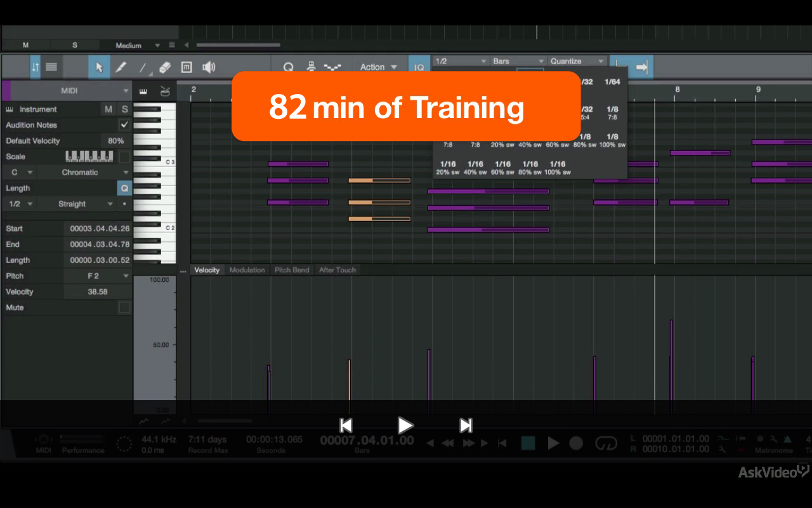Switch to piano keyboard view icon
This screenshot has width=812, height=508.
click(x=143, y=91)
